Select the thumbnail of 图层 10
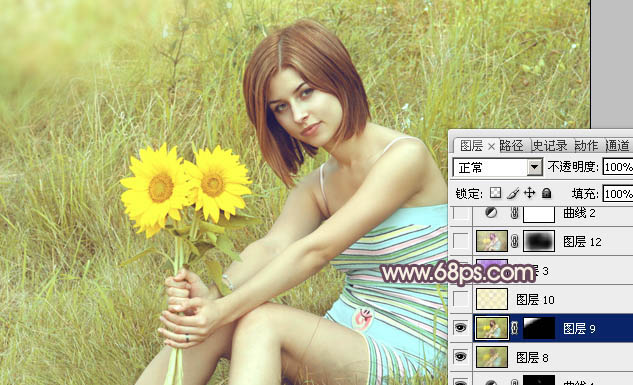The width and height of the screenshot is (633, 385). click(492, 299)
